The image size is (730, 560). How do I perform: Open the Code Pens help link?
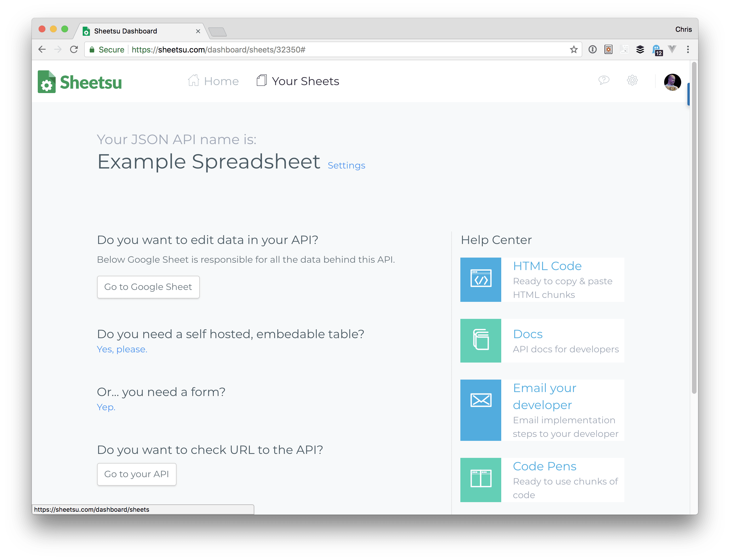pyautogui.click(x=544, y=466)
